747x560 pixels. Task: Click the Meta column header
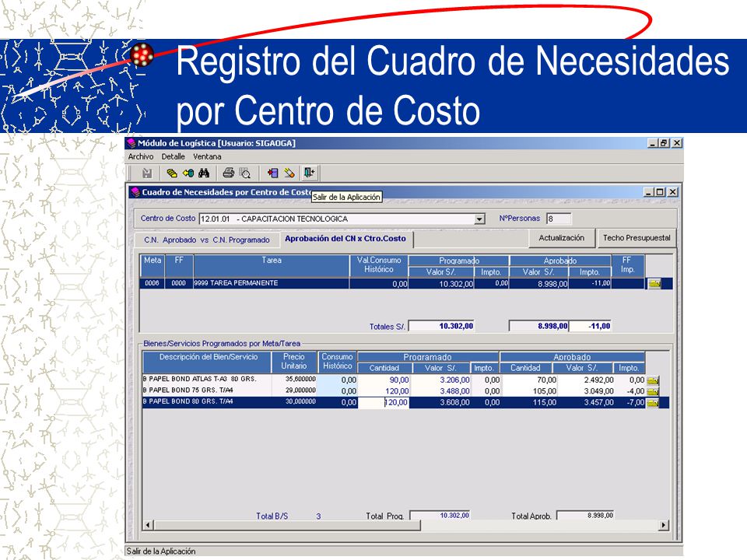153,265
